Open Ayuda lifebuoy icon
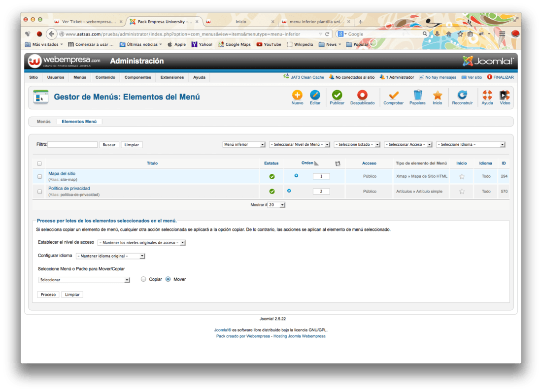The image size is (542, 392). click(487, 95)
